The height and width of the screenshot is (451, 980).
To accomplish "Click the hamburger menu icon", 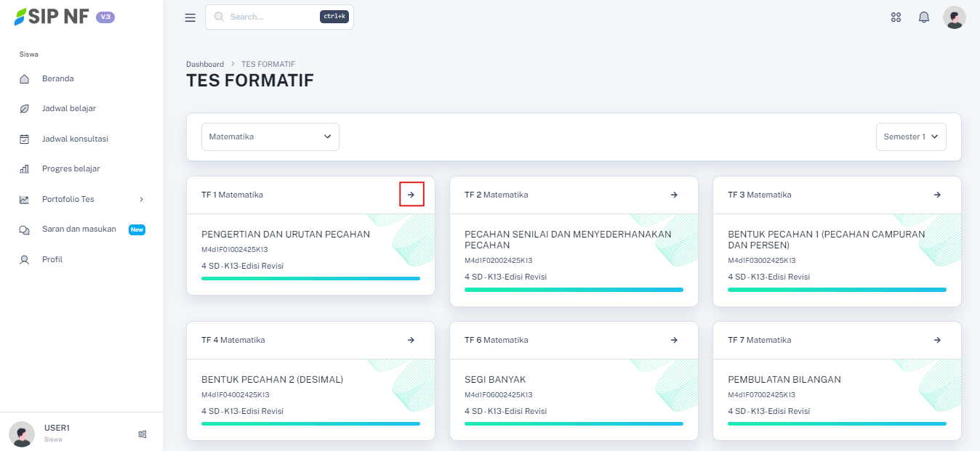I will pyautogui.click(x=190, y=17).
